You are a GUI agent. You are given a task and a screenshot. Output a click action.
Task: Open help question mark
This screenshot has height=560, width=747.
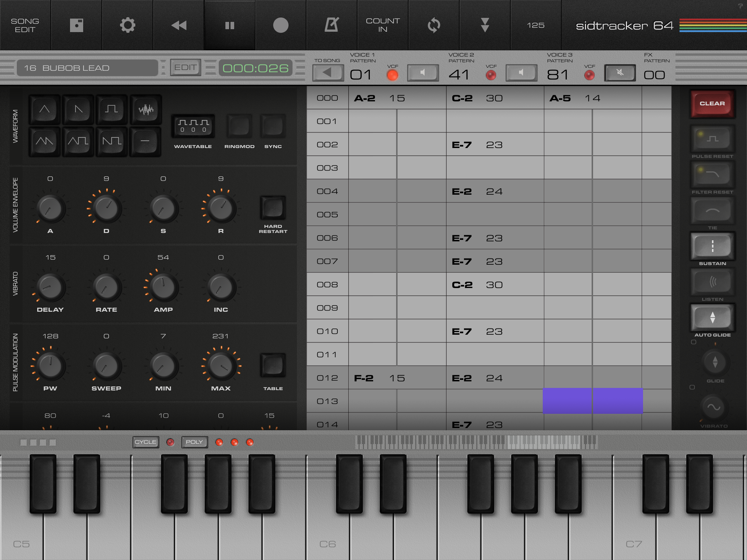click(x=740, y=6)
